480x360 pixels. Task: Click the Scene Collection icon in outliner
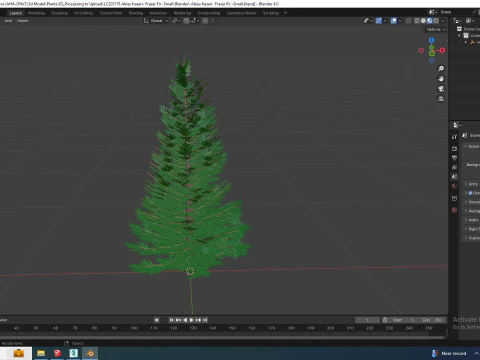[459, 29]
